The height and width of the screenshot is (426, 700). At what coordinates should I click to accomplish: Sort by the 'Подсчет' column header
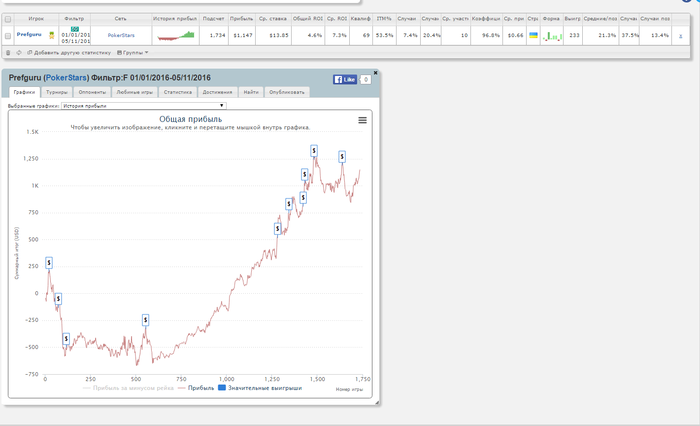pos(213,19)
